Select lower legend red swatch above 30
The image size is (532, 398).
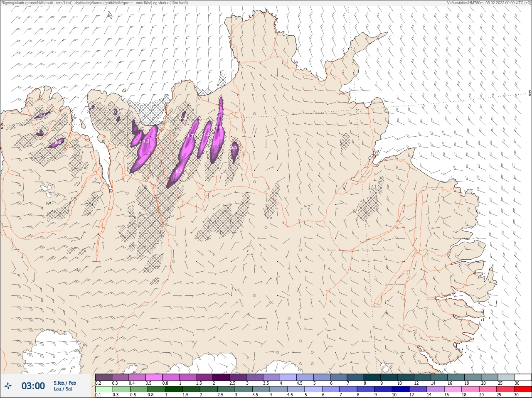pyautogui.click(x=523, y=389)
